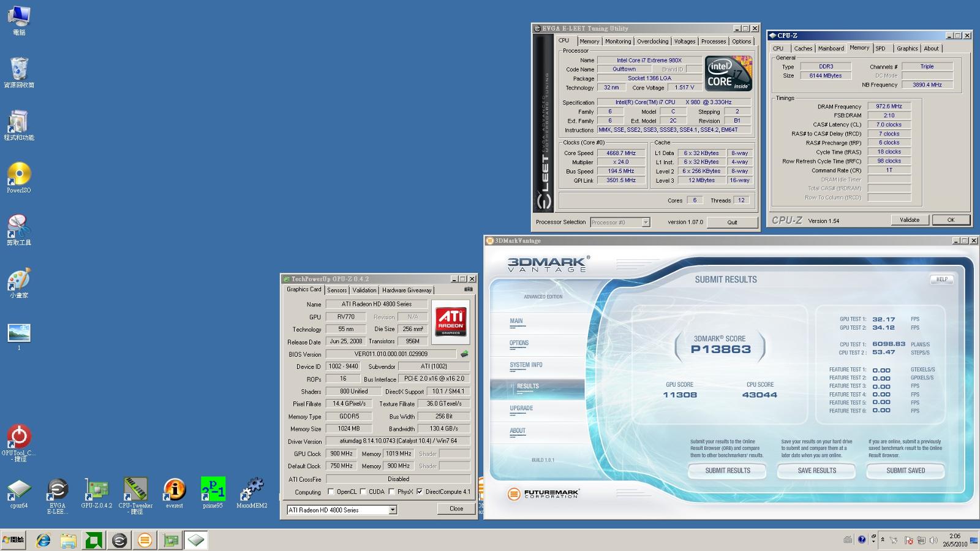The width and height of the screenshot is (980, 551).
Task: Open the cpuz64 desktop shortcut
Action: pos(19,493)
